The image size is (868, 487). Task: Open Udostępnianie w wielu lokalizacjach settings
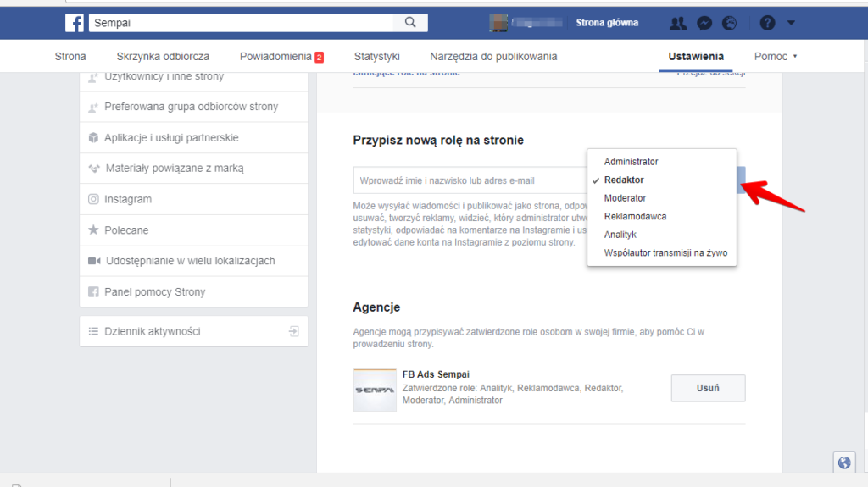[194, 261]
